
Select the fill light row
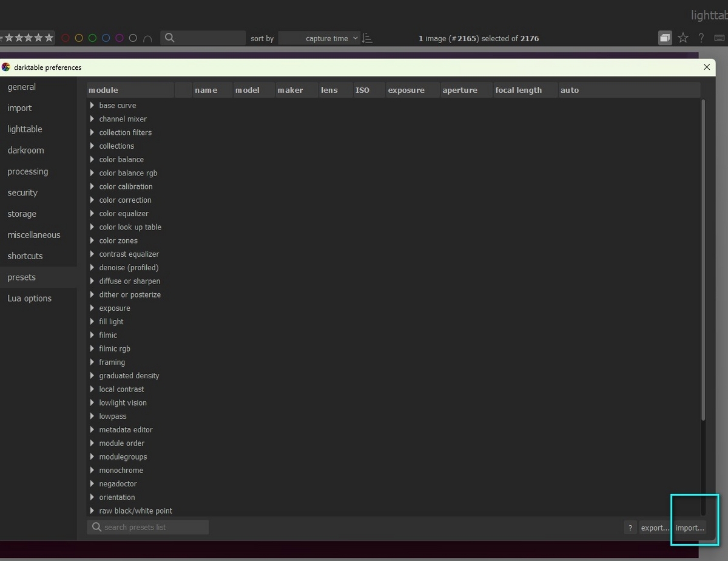click(393, 322)
